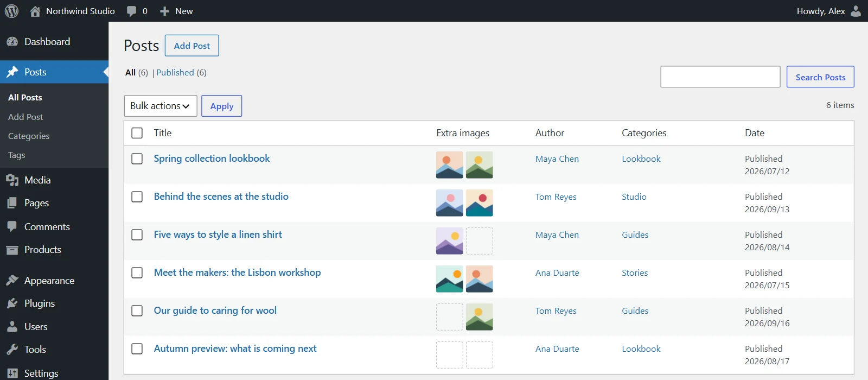Image resolution: width=868 pixels, height=380 pixels.
Task: Click author Tom Reyes in Behind the scenes row
Action: point(556,197)
